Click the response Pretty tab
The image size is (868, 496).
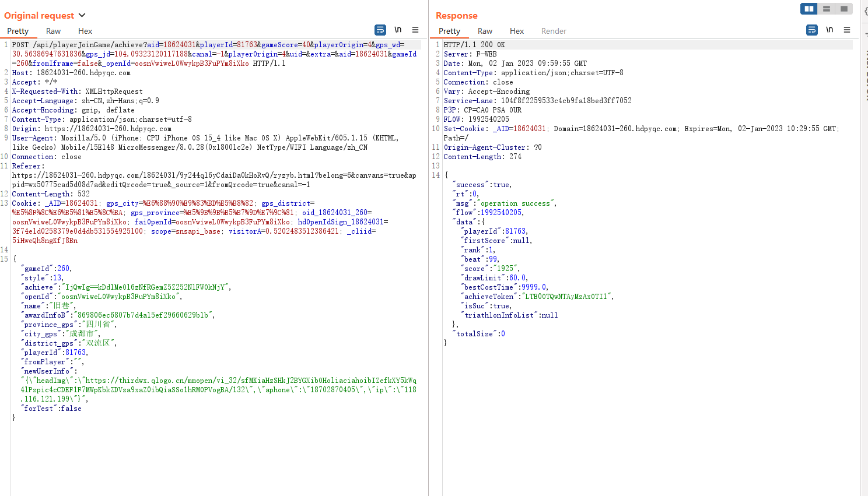pyautogui.click(x=449, y=31)
